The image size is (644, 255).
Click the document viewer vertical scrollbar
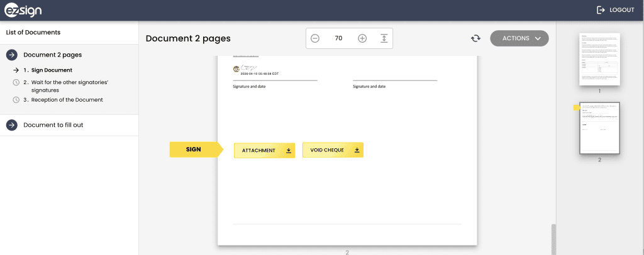pos(553,239)
